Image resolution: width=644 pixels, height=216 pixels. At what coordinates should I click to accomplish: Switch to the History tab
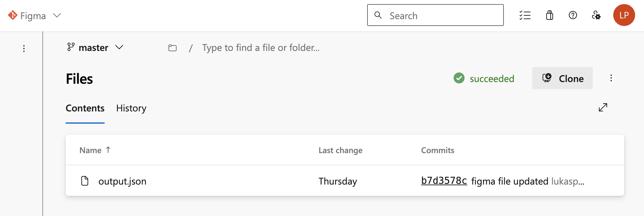tap(131, 108)
